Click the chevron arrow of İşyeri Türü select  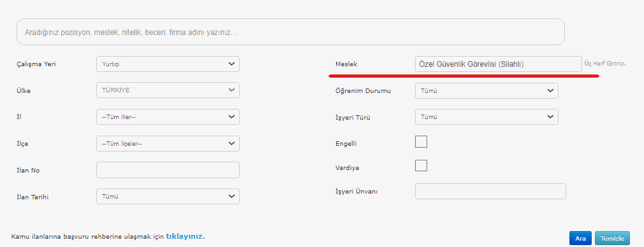(550, 117)
